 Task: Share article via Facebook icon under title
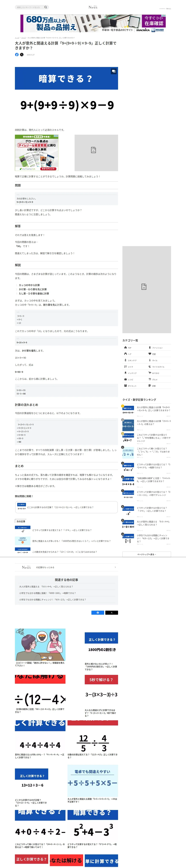tap(17, 55)
